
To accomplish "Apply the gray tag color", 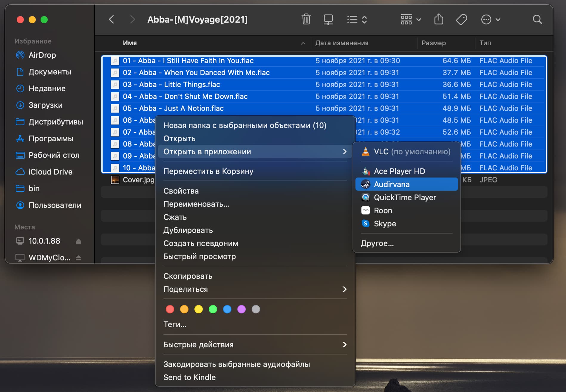I will (256, 309).
